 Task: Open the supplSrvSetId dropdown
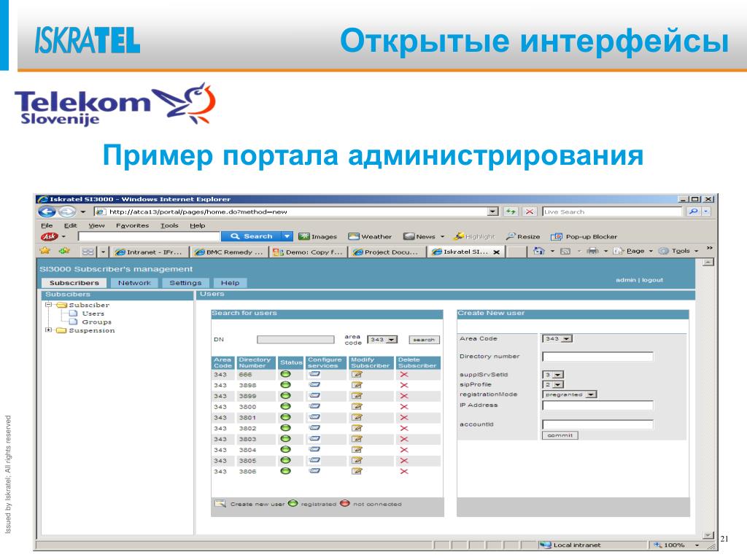click(x=558, y=375)
